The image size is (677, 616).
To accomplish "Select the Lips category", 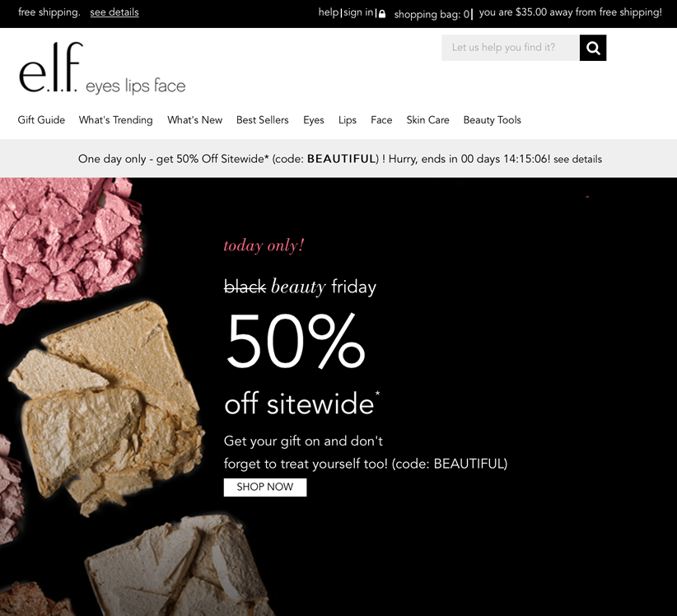I will (x=348, y=120).
